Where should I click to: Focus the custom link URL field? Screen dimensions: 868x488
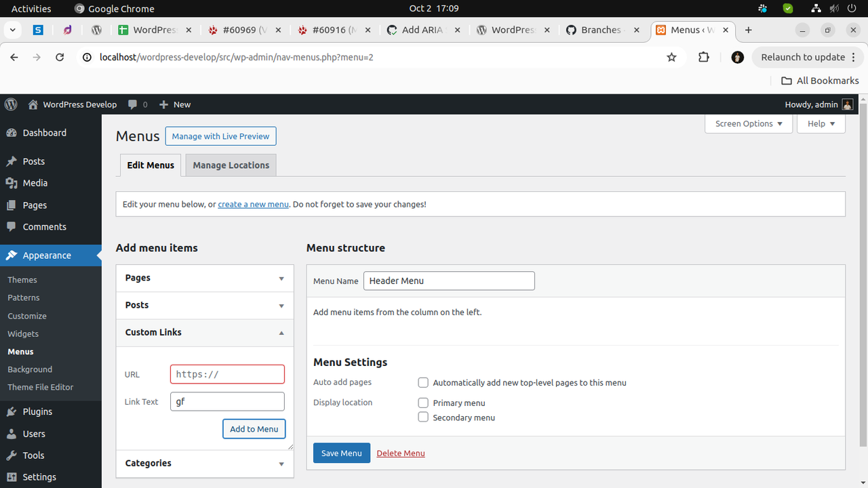(x=227, y=374)
